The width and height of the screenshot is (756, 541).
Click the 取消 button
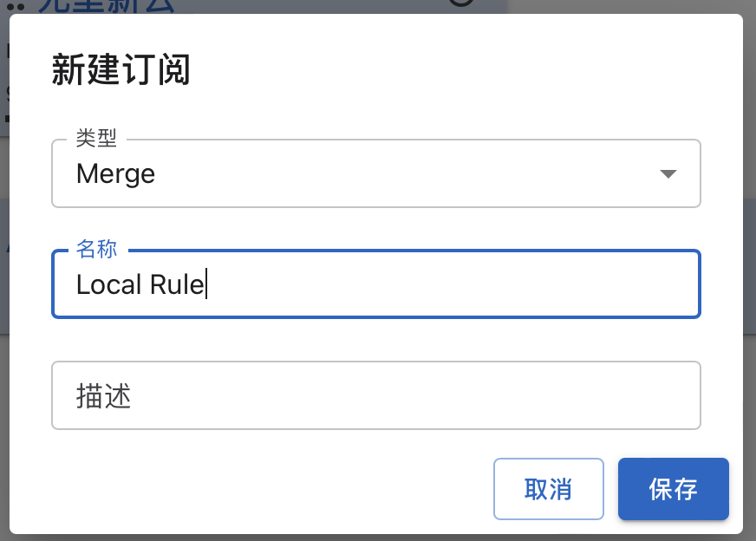[x=549, y=489]
